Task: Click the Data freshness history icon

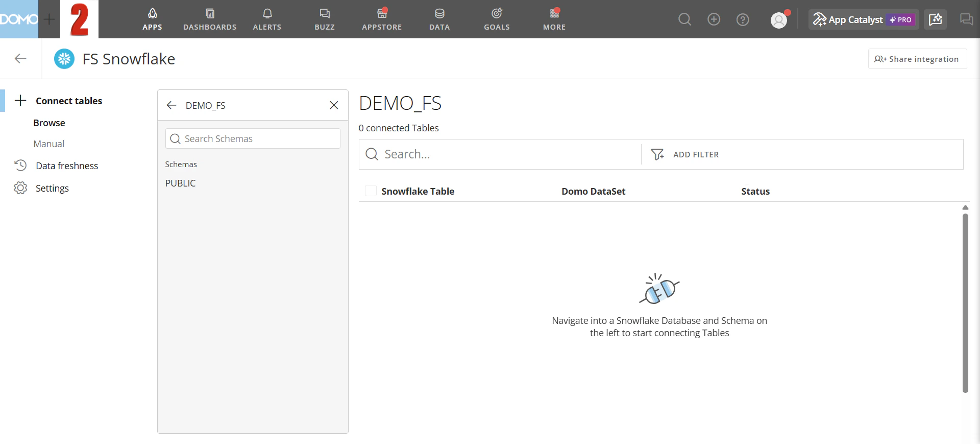Action: point(20,166)
